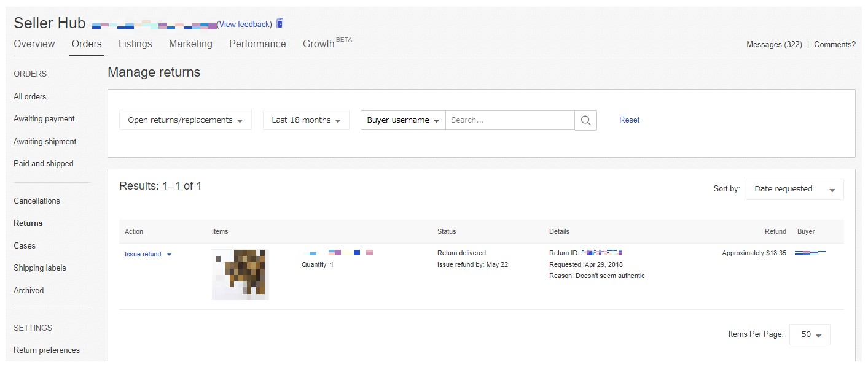The height and width of the screenshot is (370, 868).
Task: Open View feedback link
Action: (x=244, y=24)
